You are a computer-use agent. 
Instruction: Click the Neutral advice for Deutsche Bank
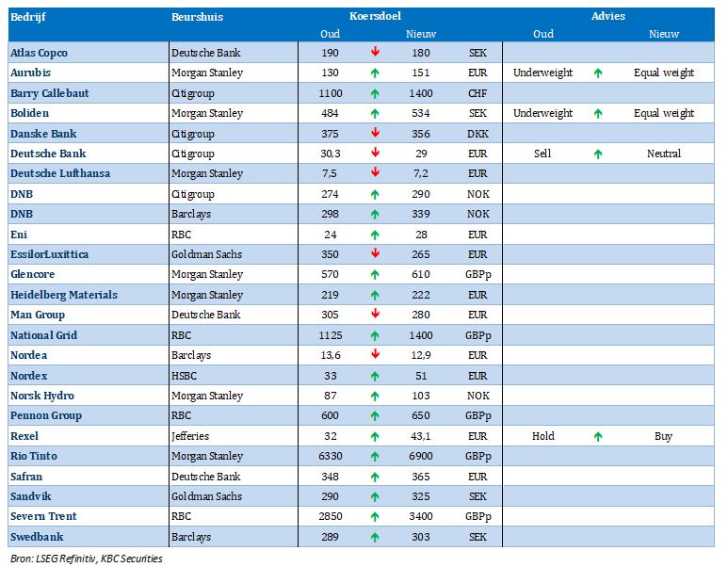click(663, 154)
